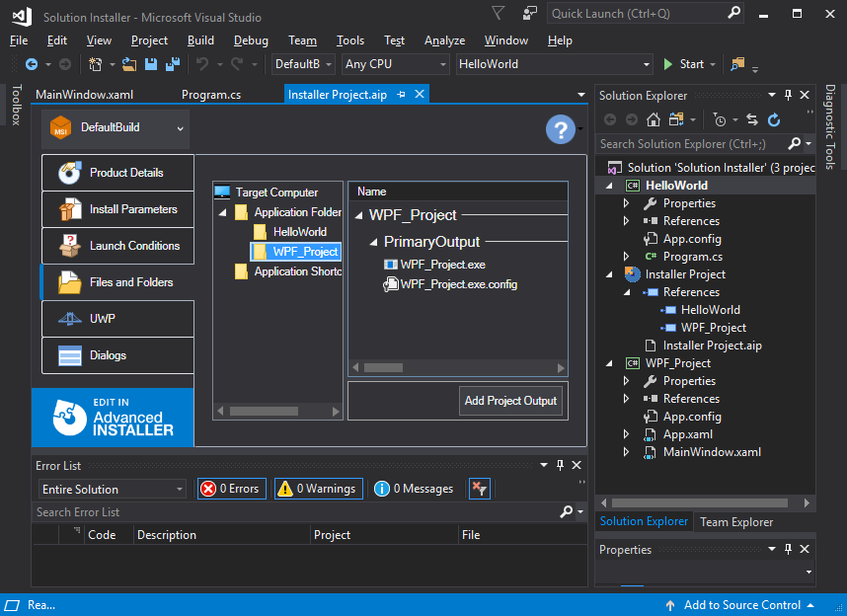Click the Pending Changes Filter clock icon
Screen dimensions: 847x616
[720, 120]
